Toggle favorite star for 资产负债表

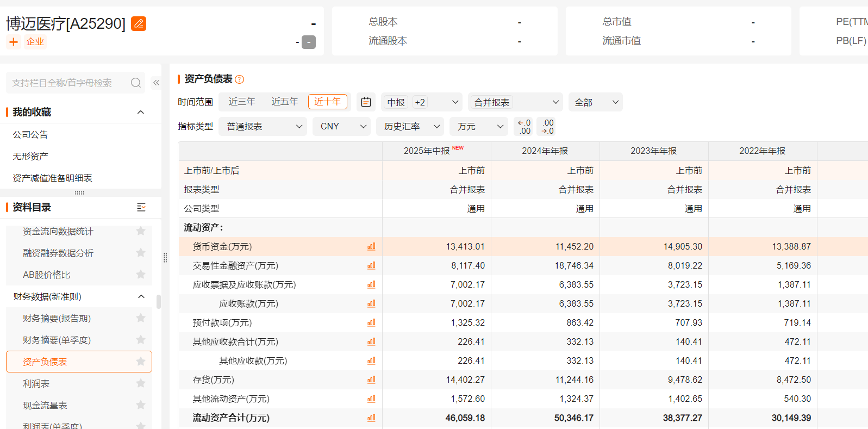tap(141, 362)
